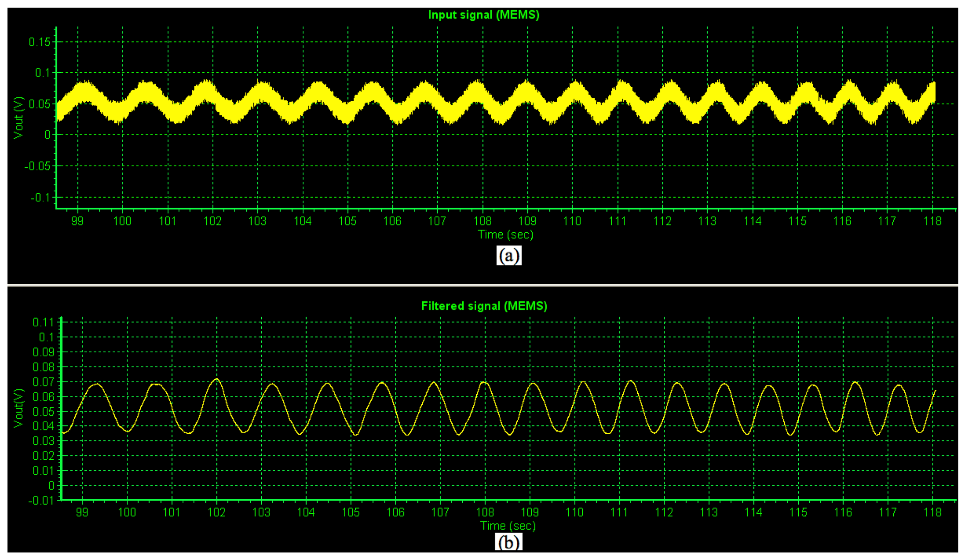The height and width of the screenshot is (560, 966).
Task: Click the 99 tick on the filtered chart time axis
Action: pos(82,512)
